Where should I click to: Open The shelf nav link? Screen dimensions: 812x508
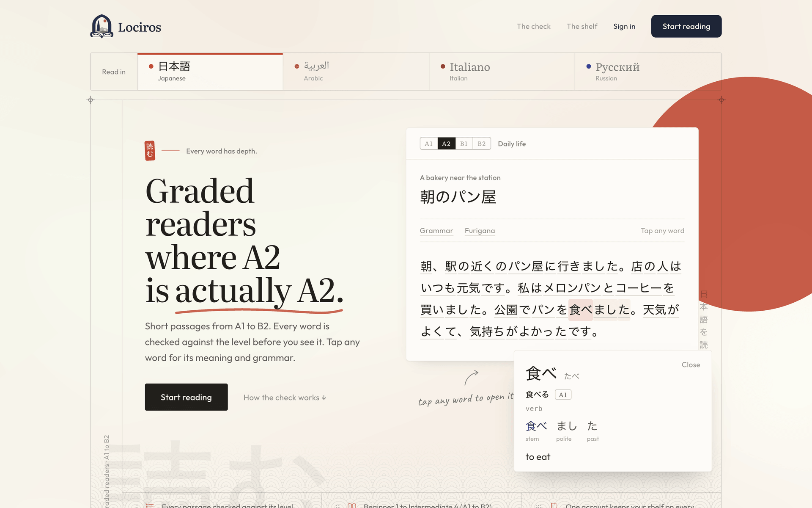(582, 26)
